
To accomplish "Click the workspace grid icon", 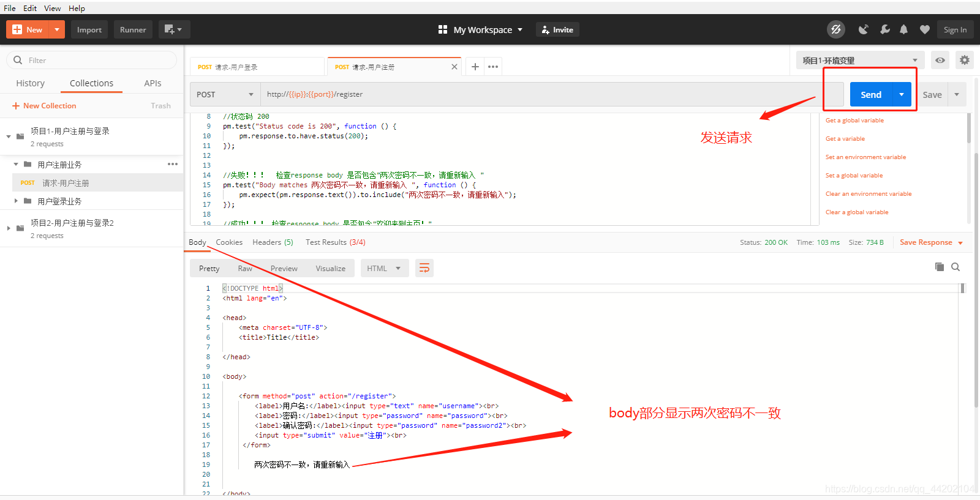I will 443,29.
